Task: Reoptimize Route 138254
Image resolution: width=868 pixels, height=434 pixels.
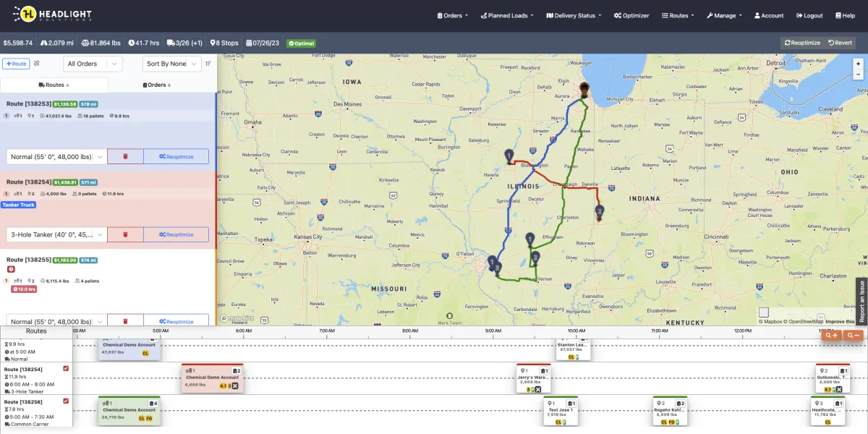Action: [x=176, y=234]
